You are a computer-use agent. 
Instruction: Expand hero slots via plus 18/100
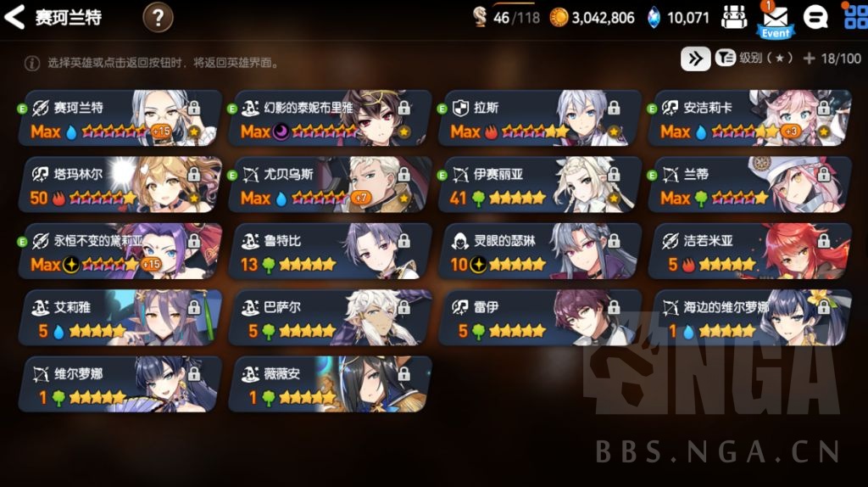[832, 59]
